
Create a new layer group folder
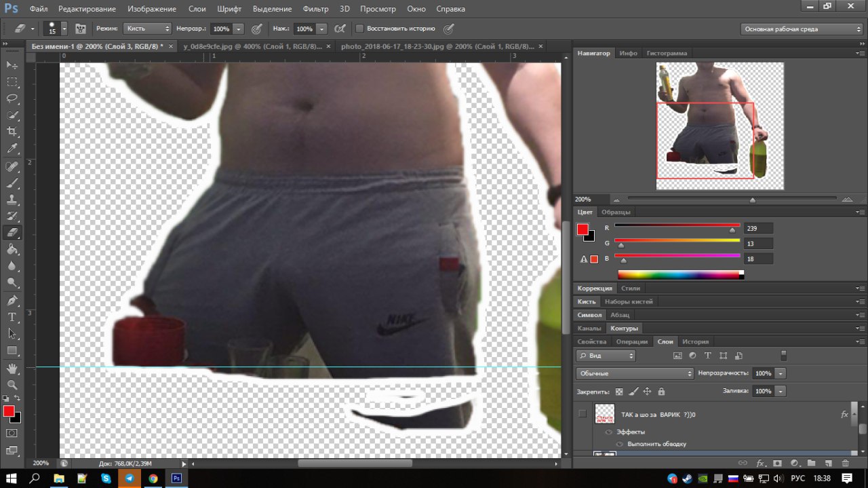(x=811, y=464)
